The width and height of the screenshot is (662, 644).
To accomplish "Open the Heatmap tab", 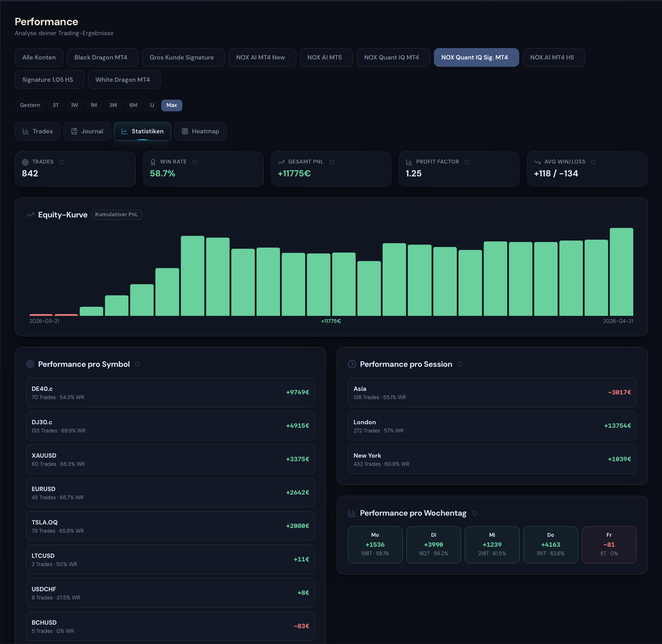I will (x=200, y=131).
